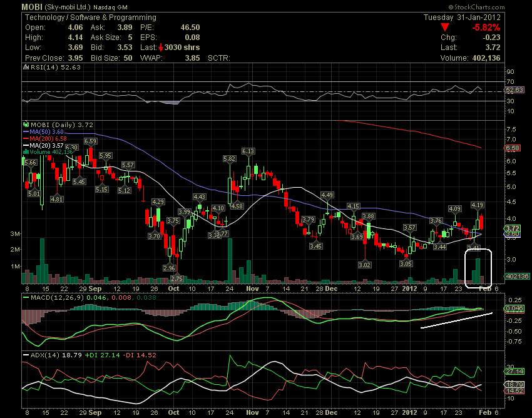Click the +DI 27.14 legend text
Screen dimensions: 532x418
tap(102, 355)
